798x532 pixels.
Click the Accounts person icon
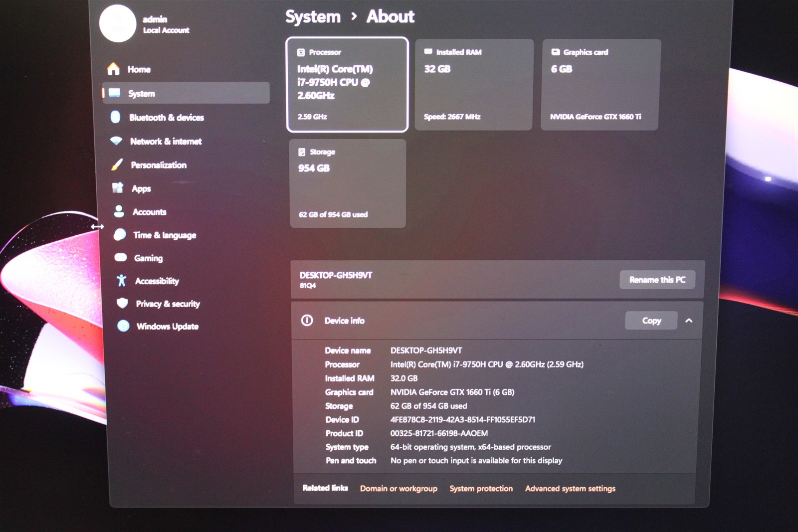tap(119, 211)
